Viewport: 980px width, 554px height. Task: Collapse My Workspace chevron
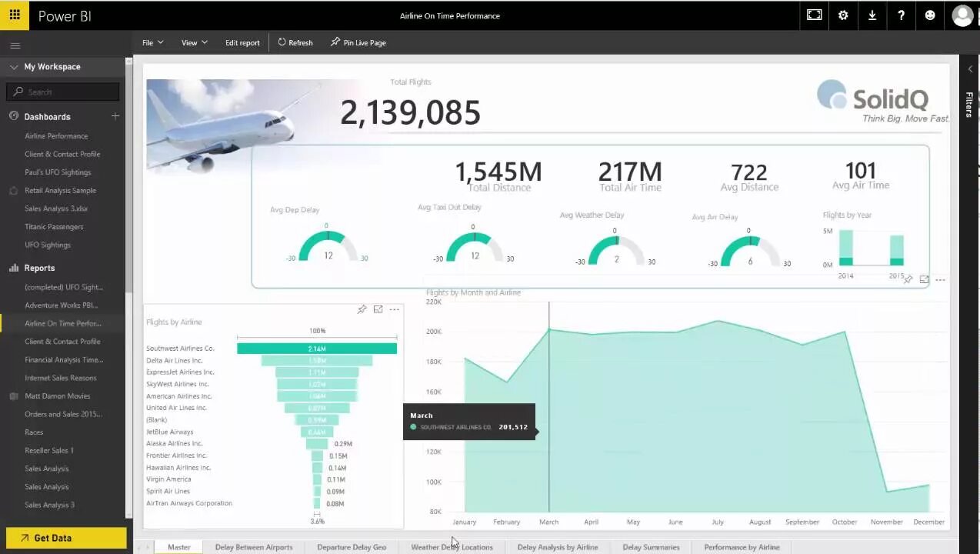click(14, 67)
